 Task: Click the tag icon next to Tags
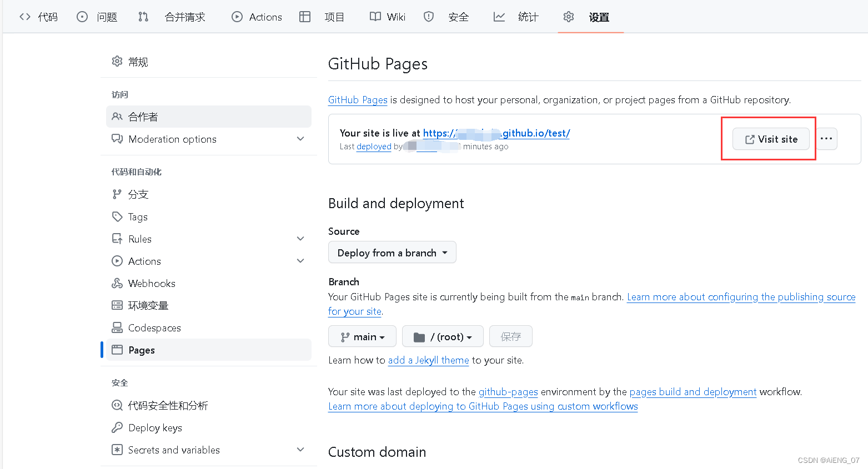(x=117, y=216)
